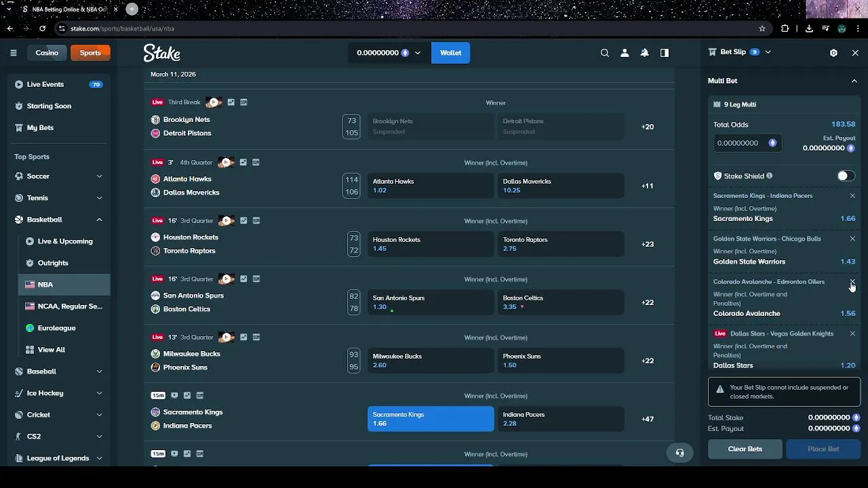Click the Wallet button
The image size is (868, 488).
[450, 53]
